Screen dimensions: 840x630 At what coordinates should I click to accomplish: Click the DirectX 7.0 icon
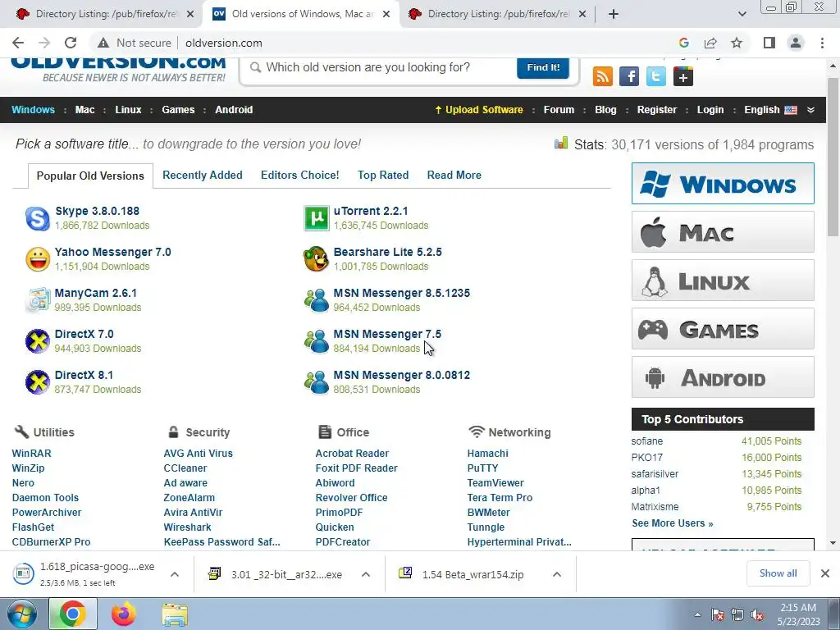[x=38, y=341]
